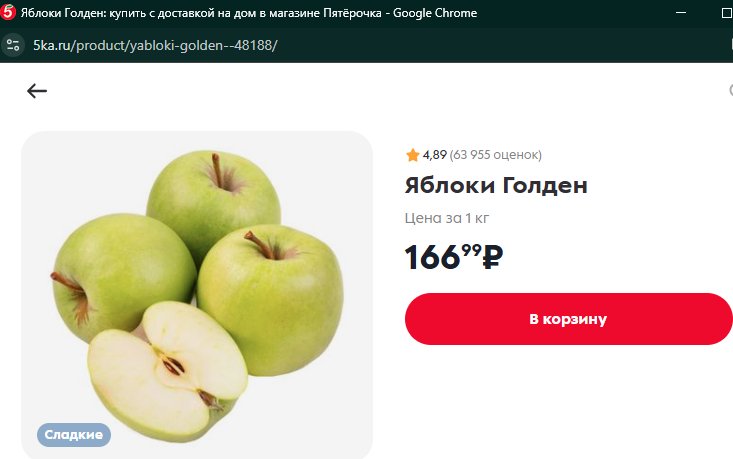Click the window title text about Пятёрочка

tap(249, 13)
